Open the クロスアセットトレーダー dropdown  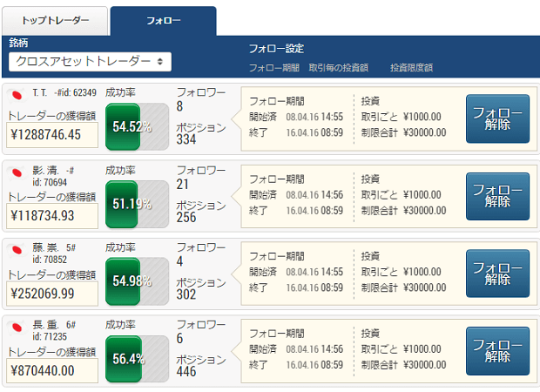[x=90, y=62]
